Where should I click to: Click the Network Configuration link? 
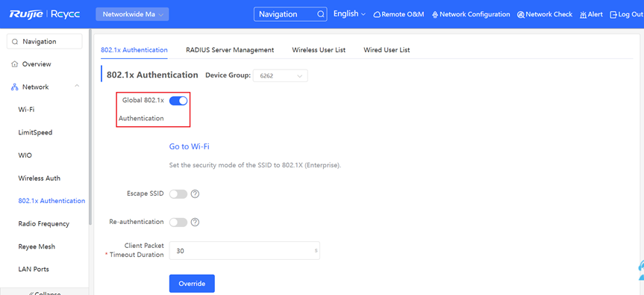click(x=475, y=14)
